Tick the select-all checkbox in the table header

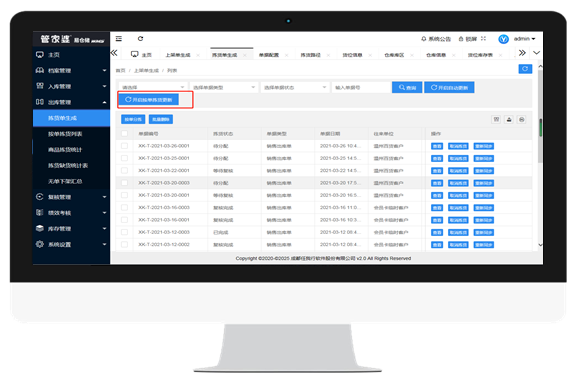click(x=125, y=134)
